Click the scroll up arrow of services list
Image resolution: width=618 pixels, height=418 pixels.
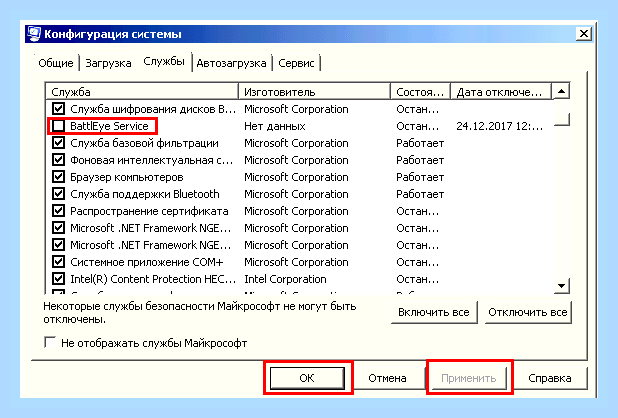click(x=561, y=91)
